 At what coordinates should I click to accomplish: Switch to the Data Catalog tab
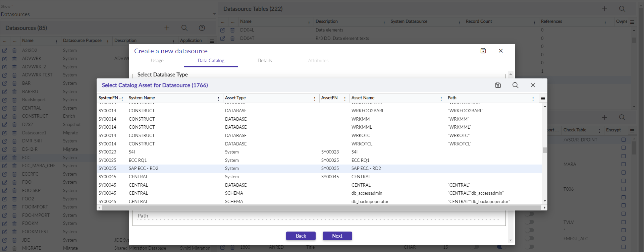pos(211,61)
